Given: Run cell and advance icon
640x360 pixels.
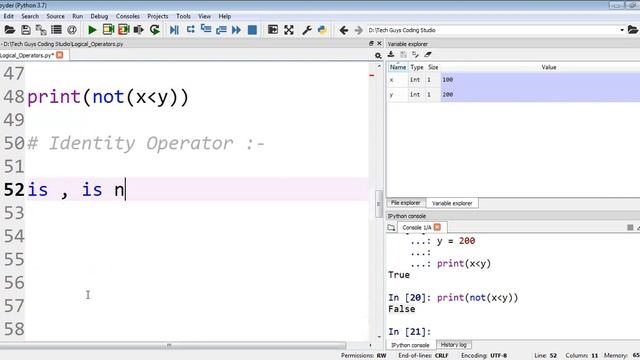Looking at the screenshot, I should pyautogui.click(x=123, y=30).
